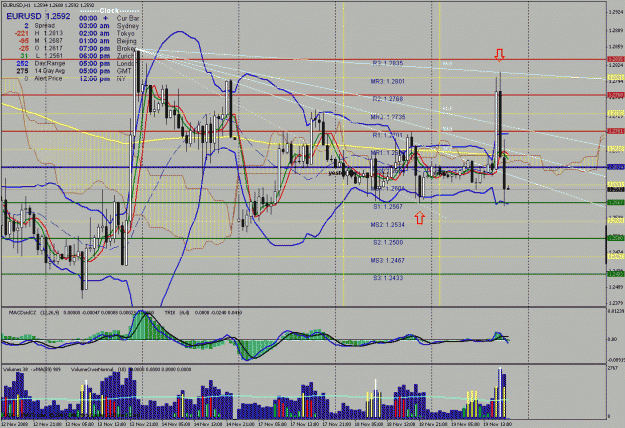Screen dimensions: 625x428
Task: Click the Broker clock label
Action: click(x=126, y=49)
